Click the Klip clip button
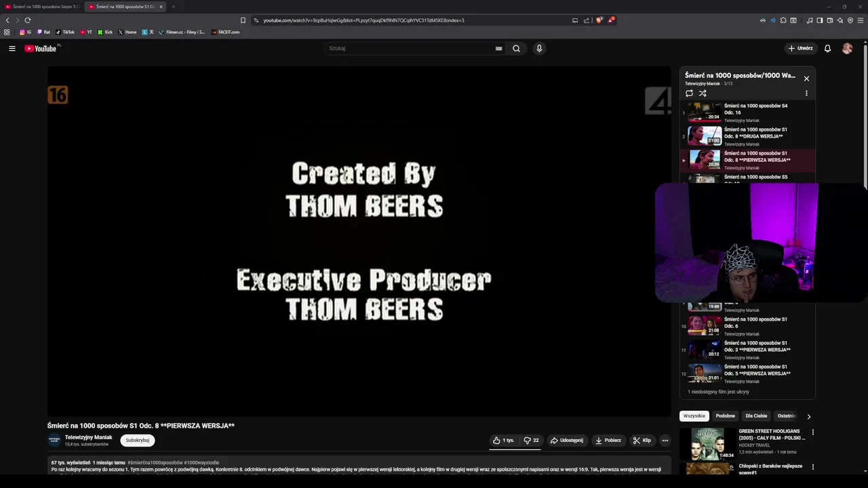This screenshot has height=488, width=868. pos(642,441)
